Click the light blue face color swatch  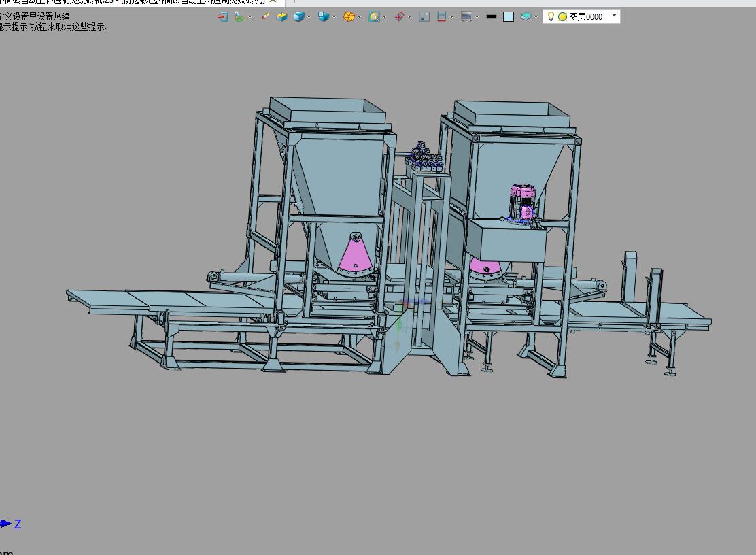(x=508, y=17)
